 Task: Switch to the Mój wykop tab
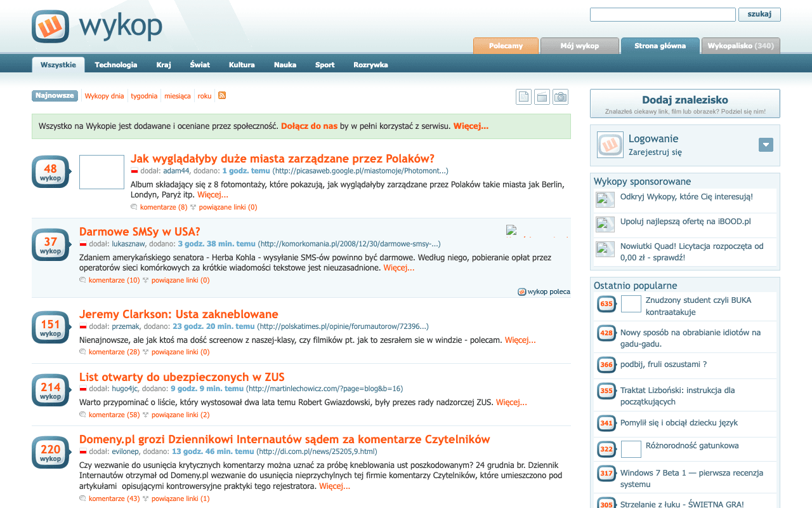pyautogui.click(x=580, y=46)
